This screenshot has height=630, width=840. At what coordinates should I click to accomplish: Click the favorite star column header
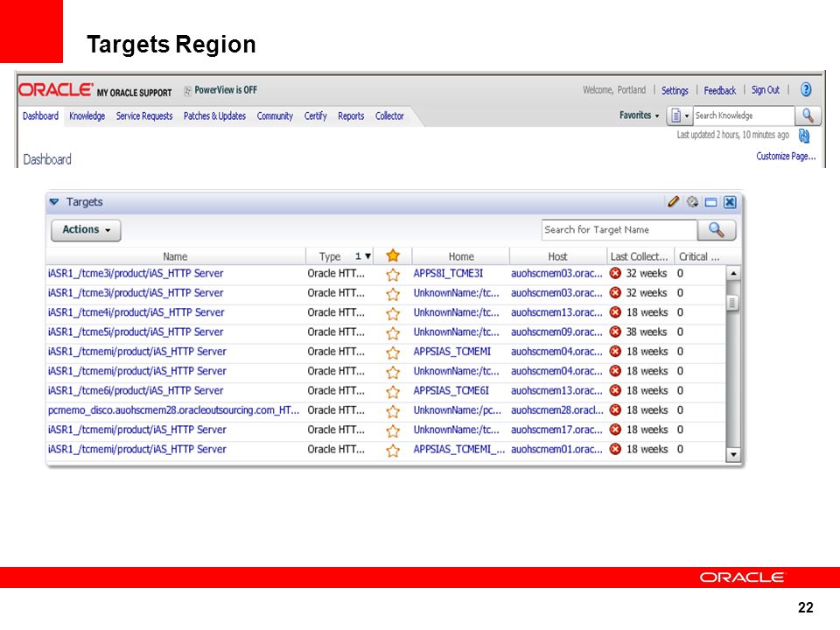click(393, 256)
